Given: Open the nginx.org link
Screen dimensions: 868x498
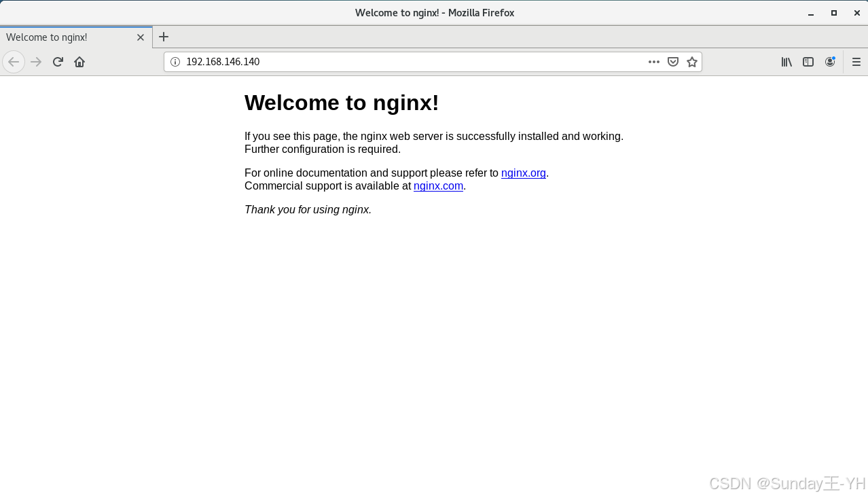Looking at the screenshot, I should [x=523, y=173].
